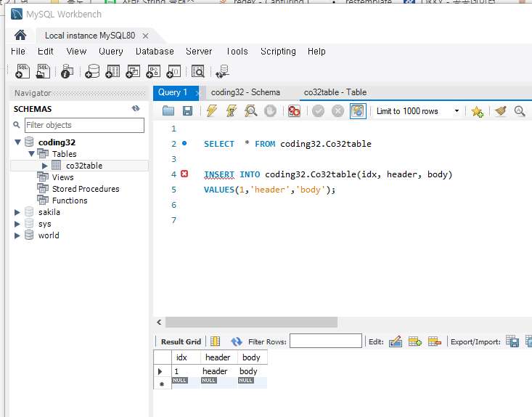Switch to the Query 1 tab
532x417 pixels.
point(173,92)
